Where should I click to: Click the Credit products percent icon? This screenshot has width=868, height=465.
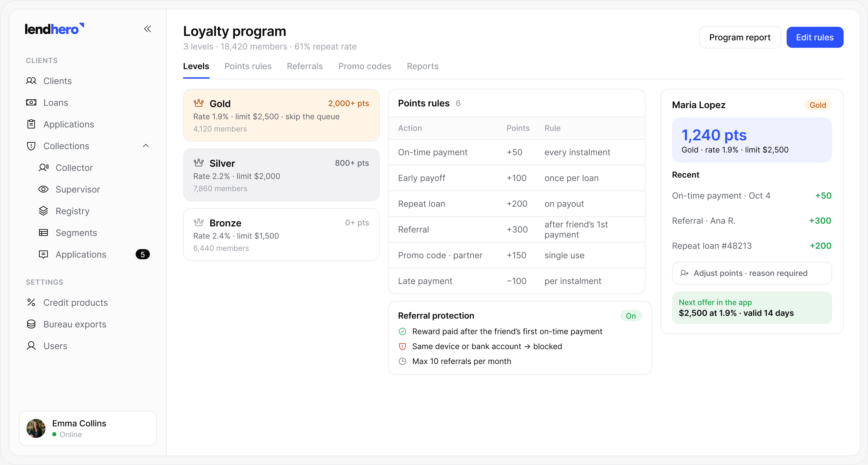pos(31,302)
